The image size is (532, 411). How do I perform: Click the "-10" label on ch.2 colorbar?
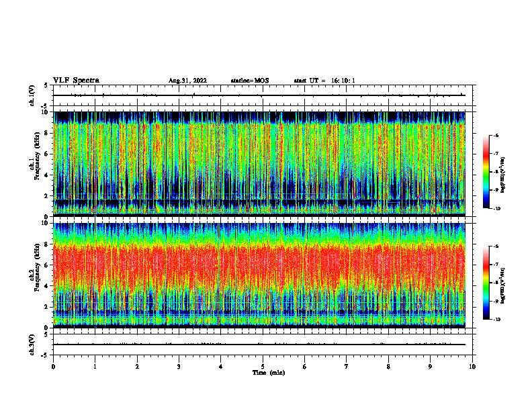point(496,320)
